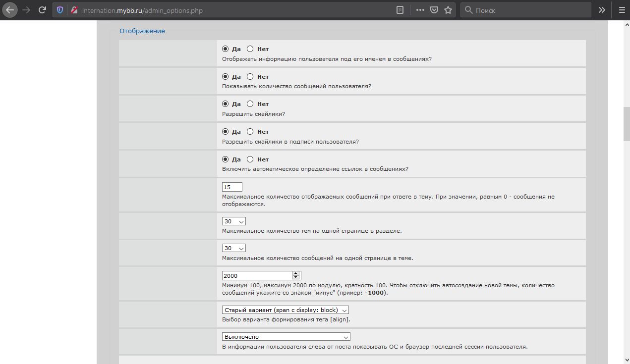The height and width of the screenshot is (364, 630).
Task: Reload the page with the refresh icon
Action: [x=43, y=10]
